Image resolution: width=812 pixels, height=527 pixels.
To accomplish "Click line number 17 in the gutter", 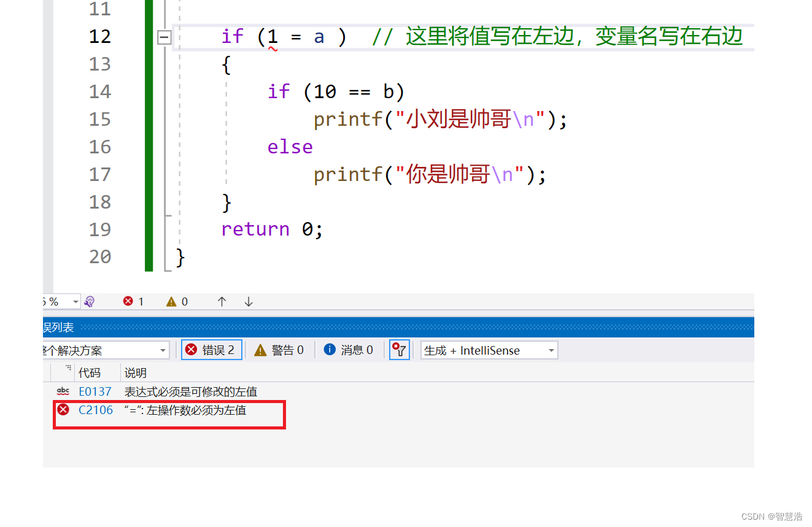I will (x=100, y=174).
